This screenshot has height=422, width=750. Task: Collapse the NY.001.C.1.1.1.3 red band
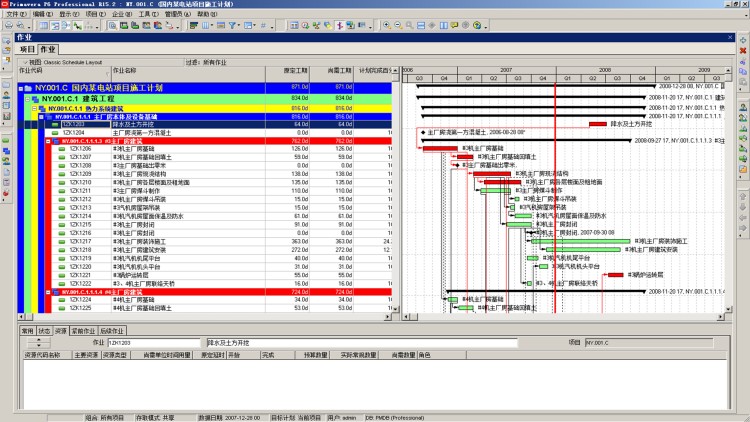point(48,142)
